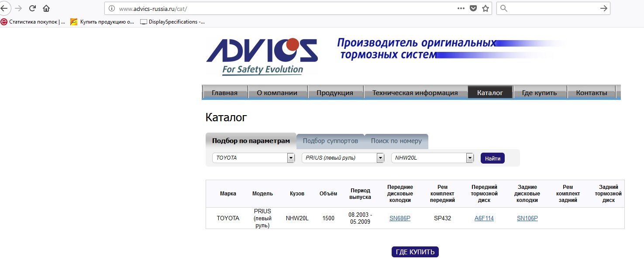644x263 pixels.
Task: Open the Где купить menu item
Action: tap(540, 92)
